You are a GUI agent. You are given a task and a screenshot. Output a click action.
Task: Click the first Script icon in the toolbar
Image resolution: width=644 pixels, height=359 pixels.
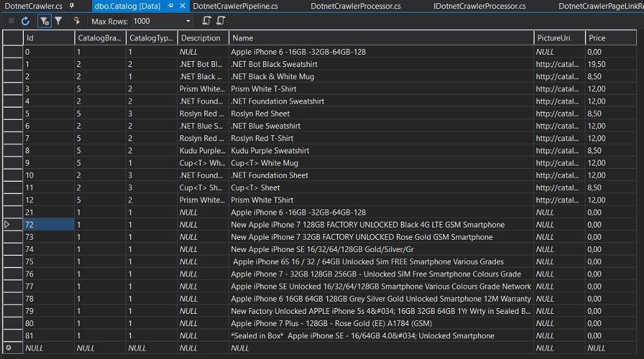click(x=207, y=21)
